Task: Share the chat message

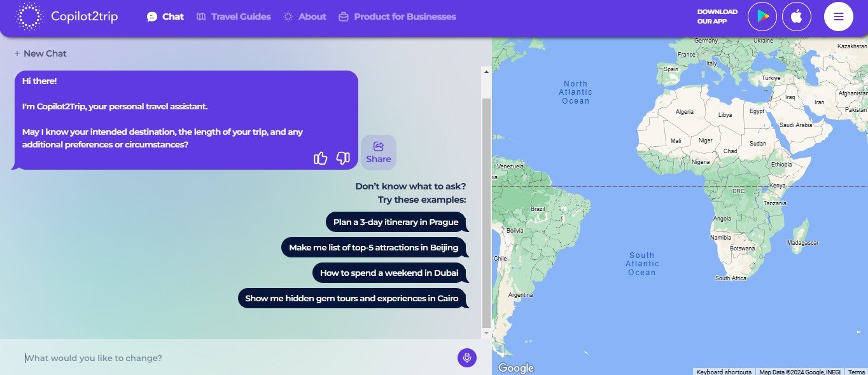Action: (x=379, y=153)
